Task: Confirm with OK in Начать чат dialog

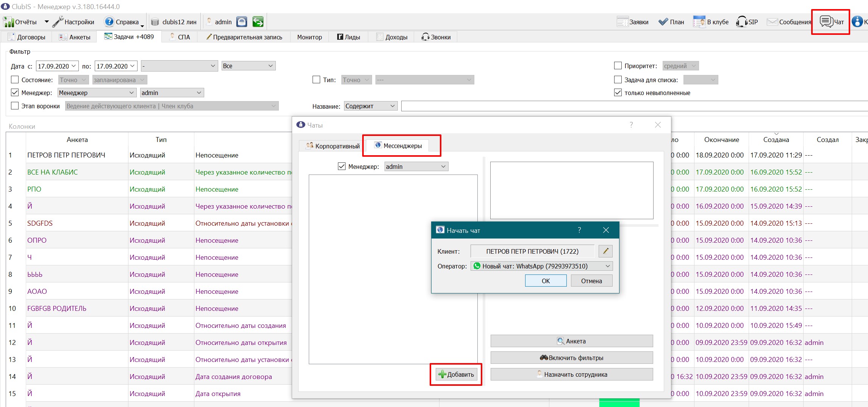Action: pos(546,281)
